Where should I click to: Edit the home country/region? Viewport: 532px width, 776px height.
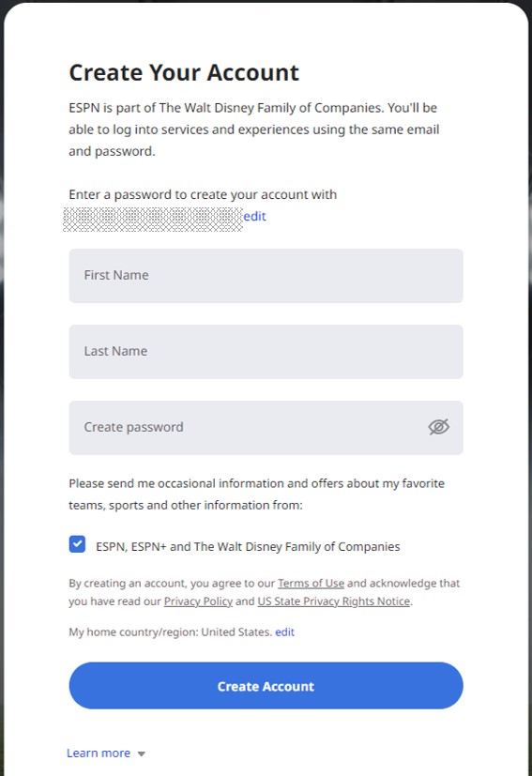pyautogui.click(x=284, y=632)
